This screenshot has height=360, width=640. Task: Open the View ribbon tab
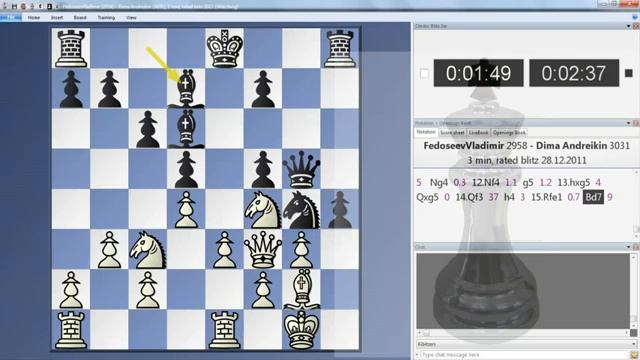(x=131, y=18)
